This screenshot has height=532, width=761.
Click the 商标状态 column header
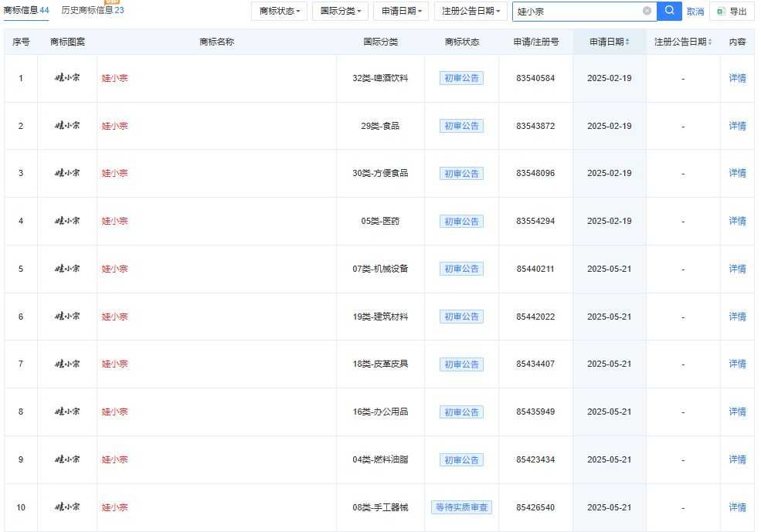(462, 42)
